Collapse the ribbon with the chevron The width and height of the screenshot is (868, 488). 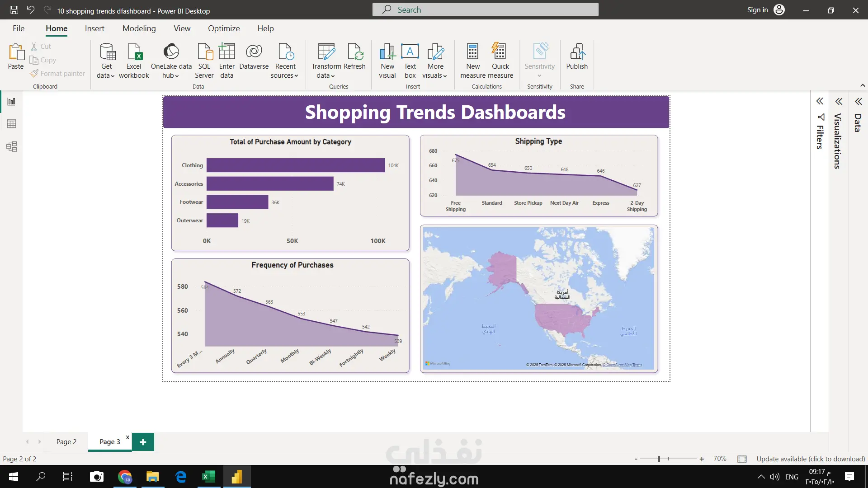coord(862,85)
